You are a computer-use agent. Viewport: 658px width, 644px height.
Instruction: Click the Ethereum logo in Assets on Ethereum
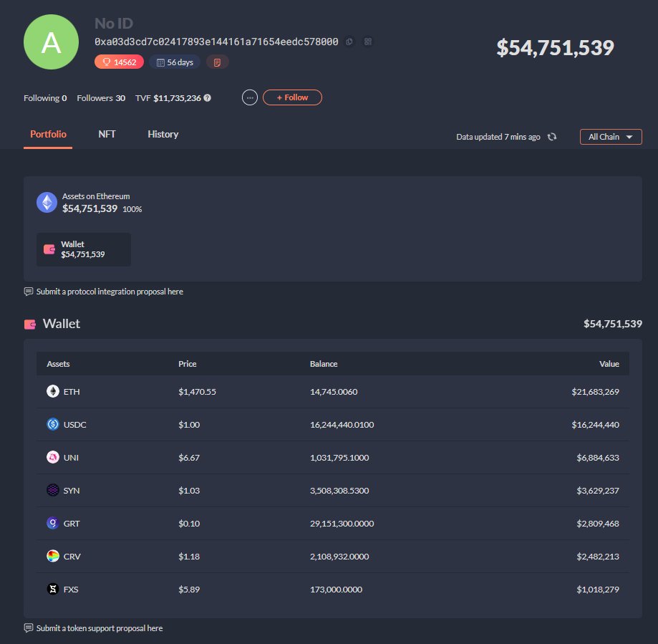click(47, 202)
